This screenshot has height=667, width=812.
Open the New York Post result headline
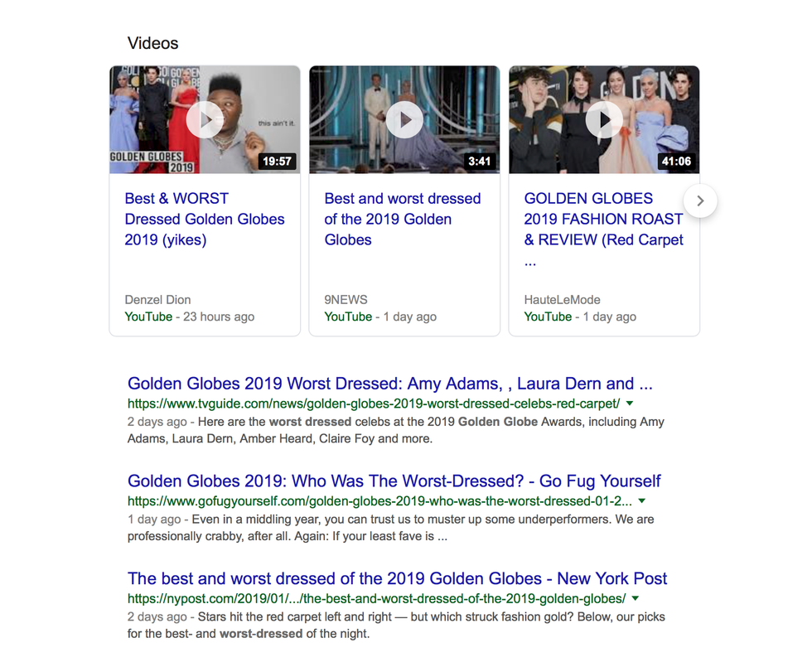397,578
